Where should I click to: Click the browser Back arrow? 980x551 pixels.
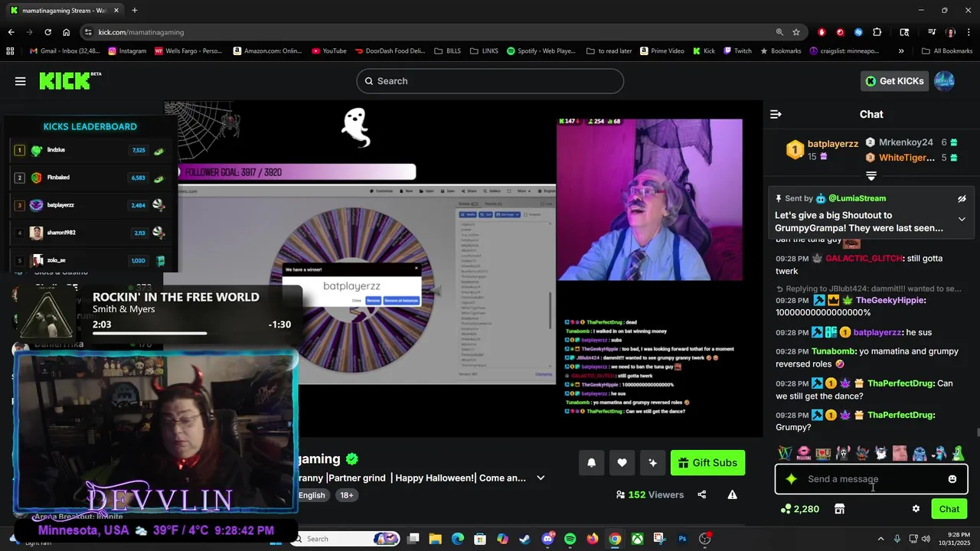click(11, 32)
